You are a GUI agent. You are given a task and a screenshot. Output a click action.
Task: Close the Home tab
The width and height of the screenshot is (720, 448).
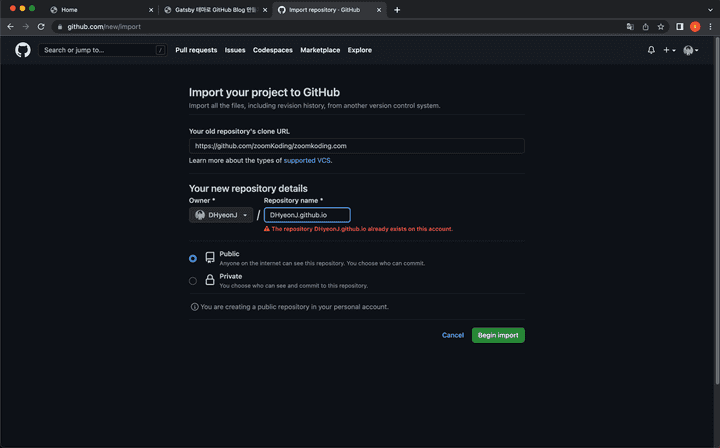click(151, 10)
